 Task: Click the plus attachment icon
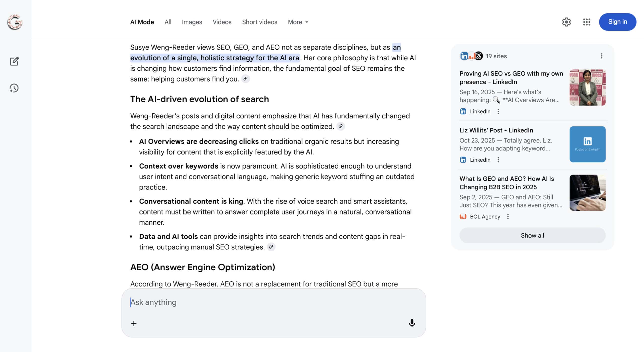tap(134, 323)
